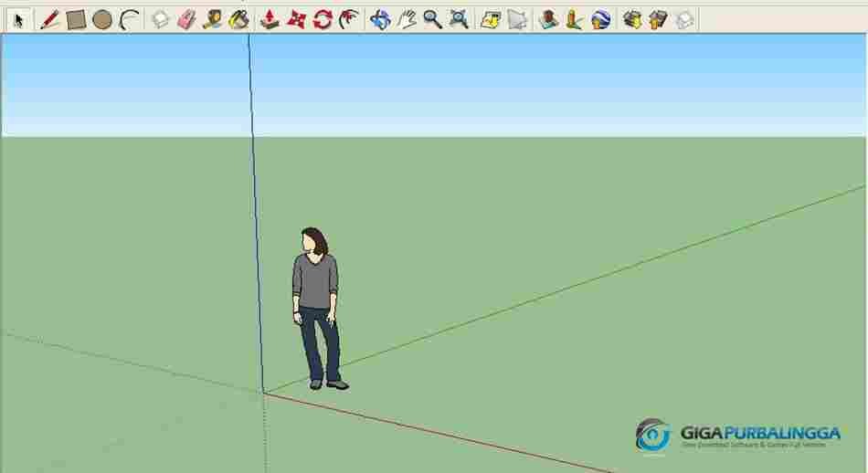Select the standing person figure
The image size is (868, 473).
[320, 308]
